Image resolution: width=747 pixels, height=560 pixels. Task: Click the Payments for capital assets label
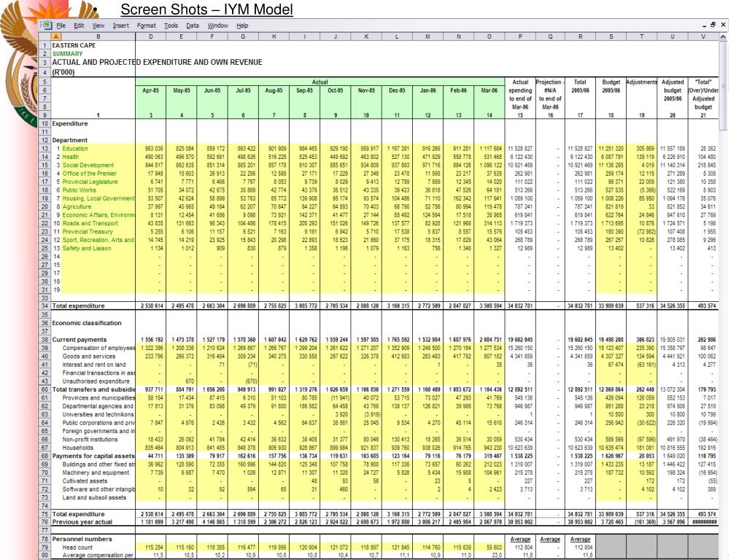[93, 456]
